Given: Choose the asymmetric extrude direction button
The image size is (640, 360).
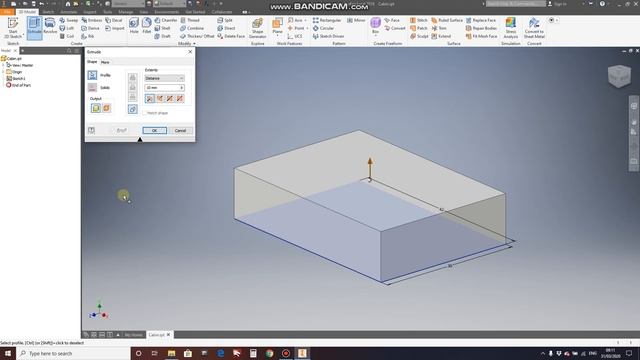Looking at the screenshot, I should pos(180,98).
